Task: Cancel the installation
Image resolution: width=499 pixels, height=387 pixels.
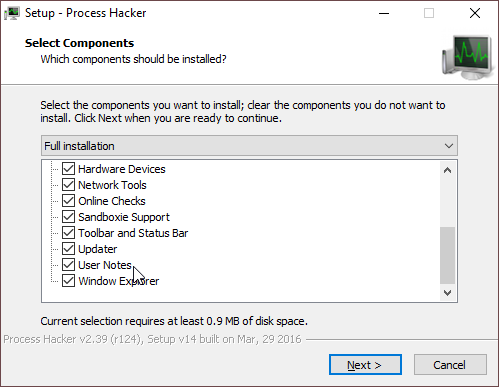Action: pos(450,365)
